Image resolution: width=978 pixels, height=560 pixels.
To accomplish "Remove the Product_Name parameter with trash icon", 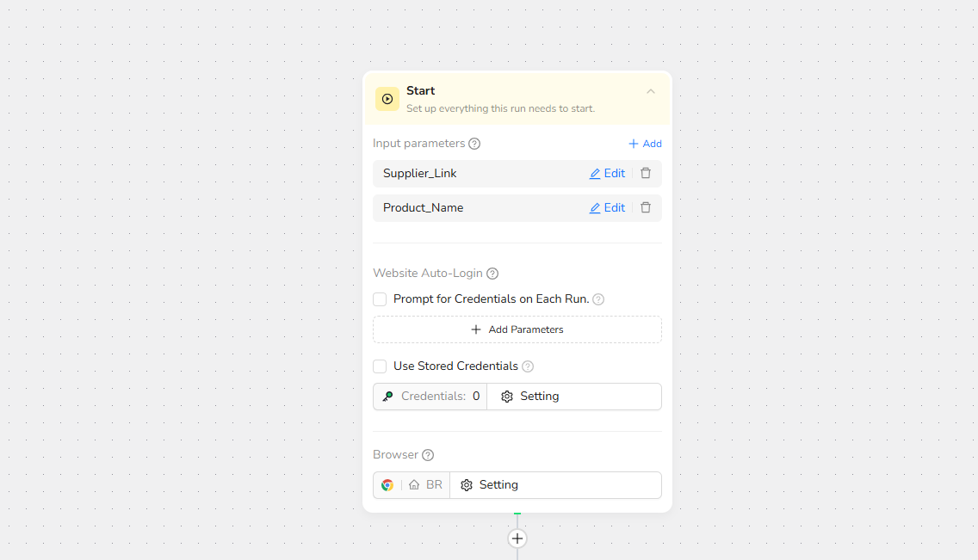I will 646,207.
